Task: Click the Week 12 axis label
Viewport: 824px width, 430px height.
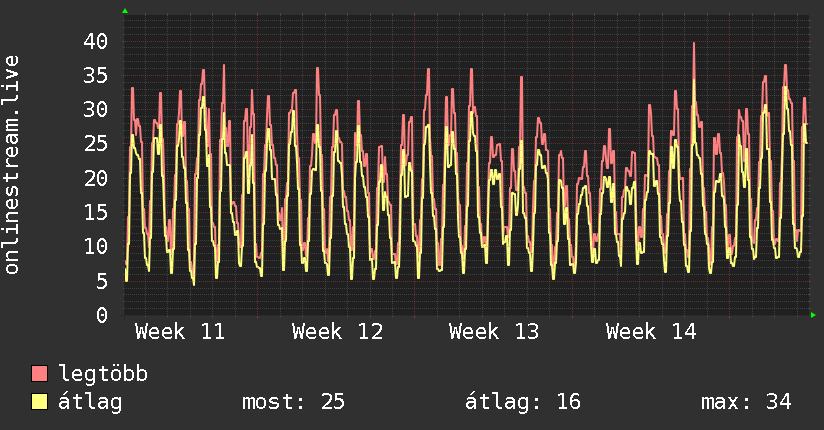Action: coord(337,332)
